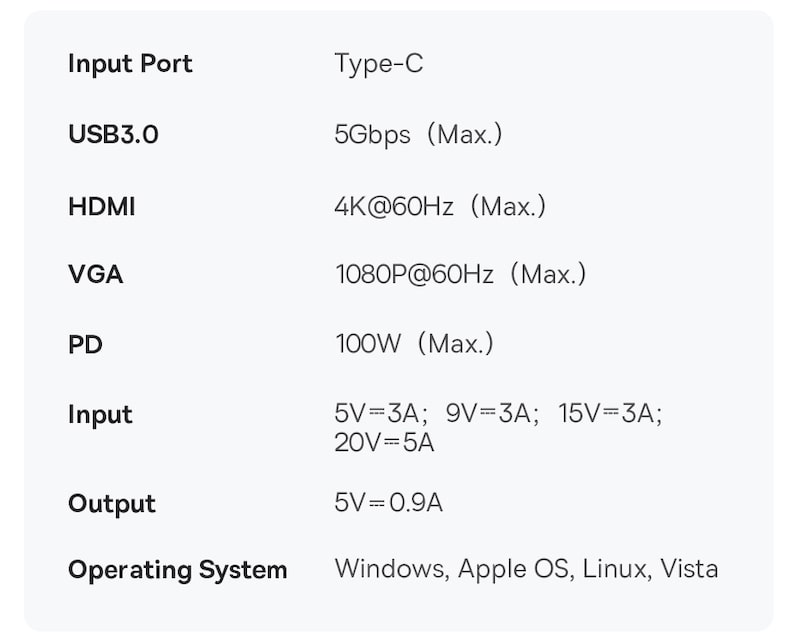Select the Type-C value text
This screenshot has width=798, height=641.
coord(379,64)
